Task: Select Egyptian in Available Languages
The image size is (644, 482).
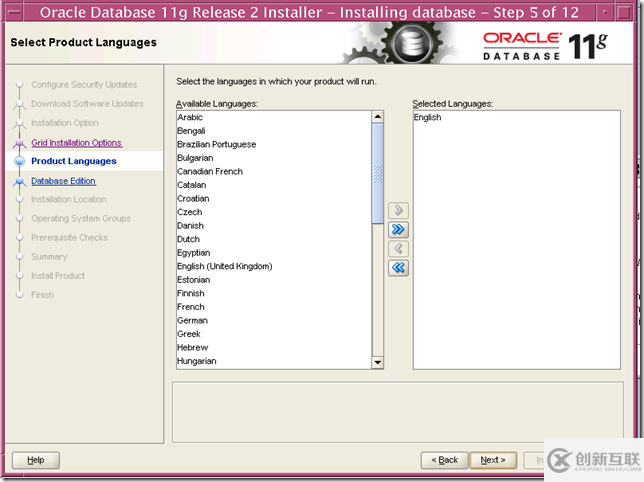Action: 274,253
